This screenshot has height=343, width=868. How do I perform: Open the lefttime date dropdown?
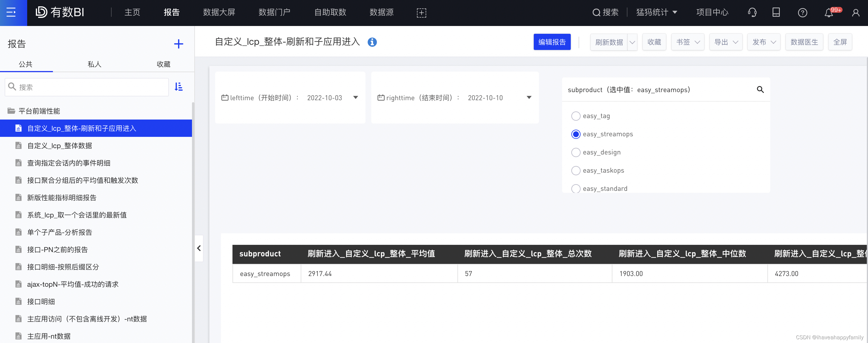coord(355,98)
